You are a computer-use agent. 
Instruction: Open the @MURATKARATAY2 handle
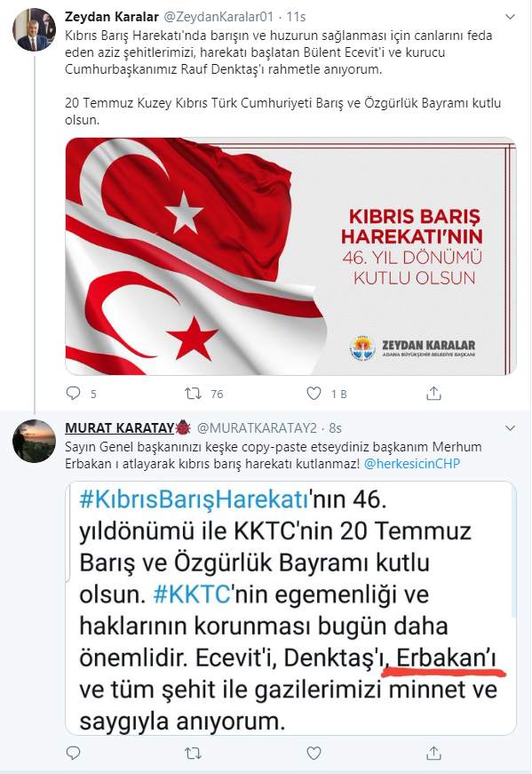point(257,427)
